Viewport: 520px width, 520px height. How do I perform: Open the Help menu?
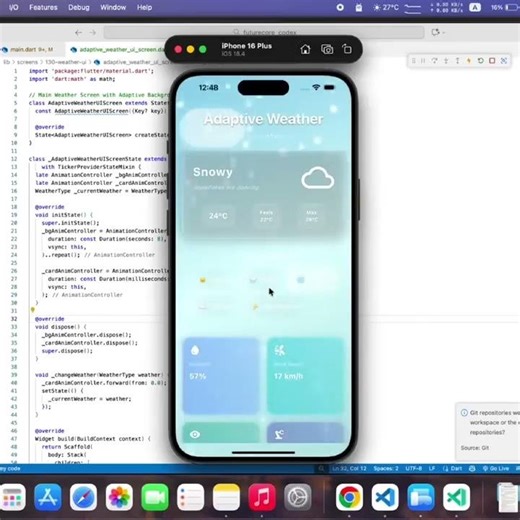click(x=144, y=7)
